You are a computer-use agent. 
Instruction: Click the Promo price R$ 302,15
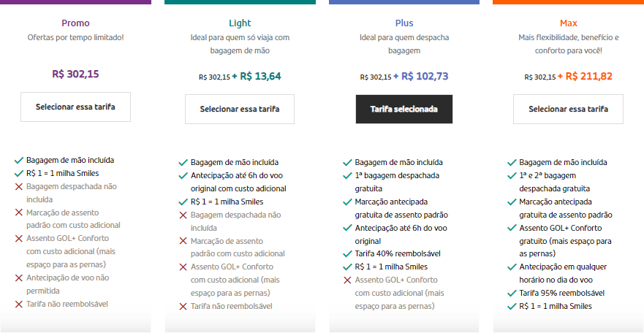point(75,74)
